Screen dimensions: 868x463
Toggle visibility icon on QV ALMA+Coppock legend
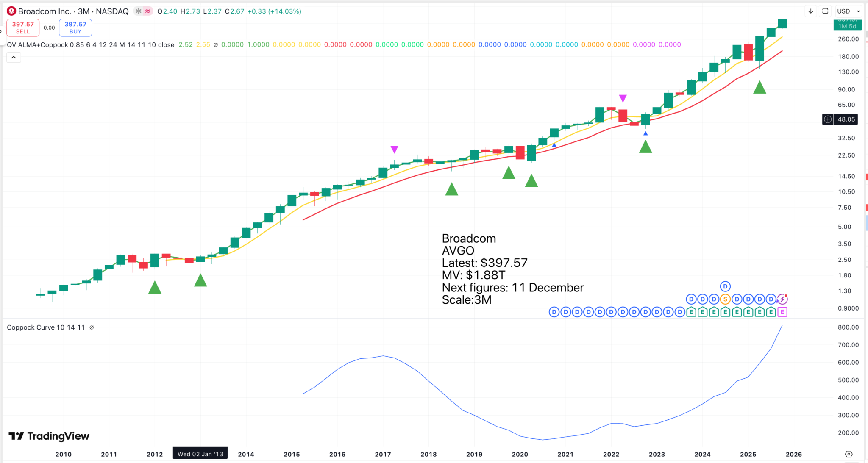click(x=216, y=45)
